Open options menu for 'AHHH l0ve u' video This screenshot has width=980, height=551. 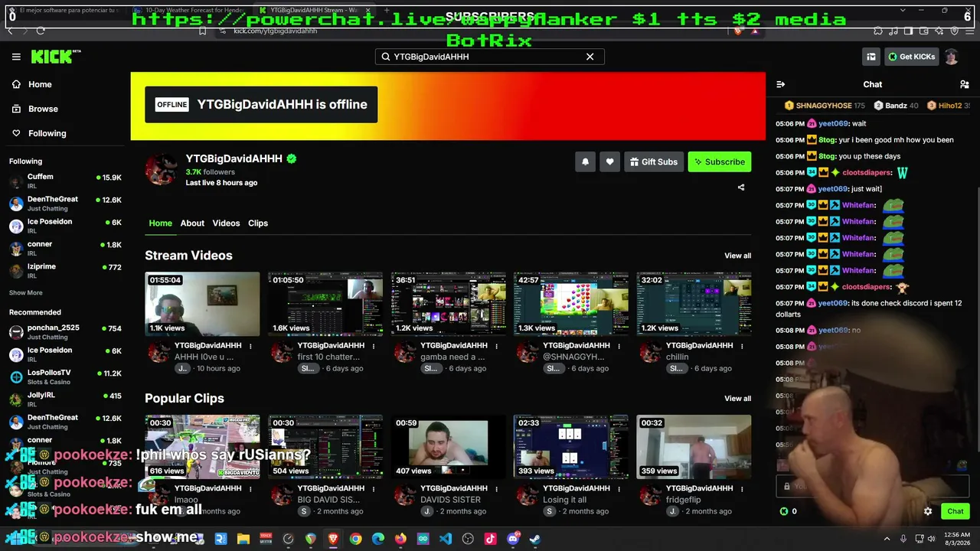point(250,346)
